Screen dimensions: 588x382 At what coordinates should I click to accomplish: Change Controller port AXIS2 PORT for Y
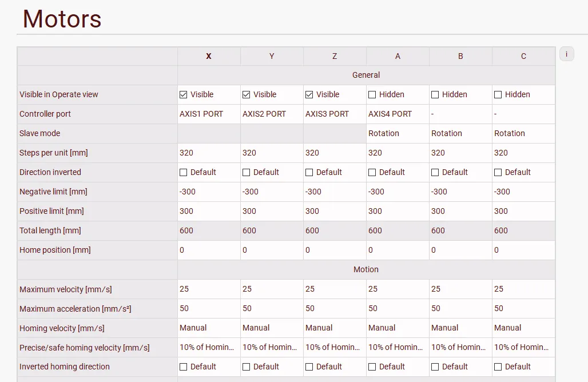[272, 114]
